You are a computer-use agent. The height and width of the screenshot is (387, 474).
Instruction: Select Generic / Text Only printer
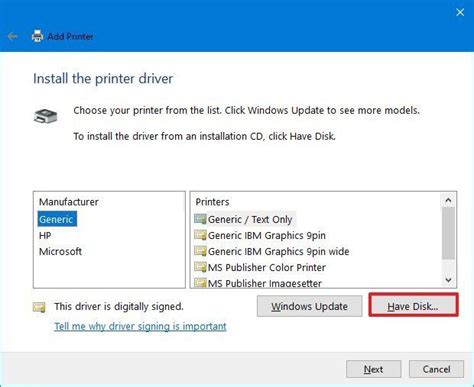(250, 219)
